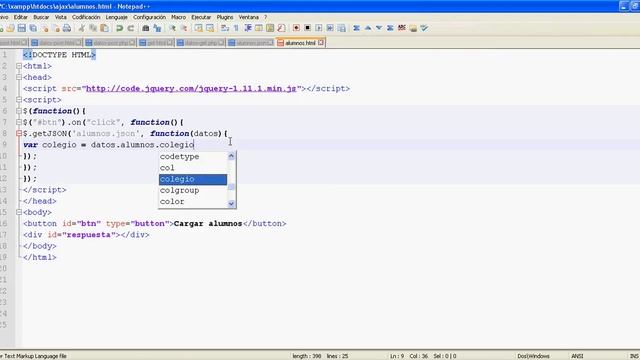Click the Open file toolbar icon
This screenshot has height=360, width=640.
(11, 28)
